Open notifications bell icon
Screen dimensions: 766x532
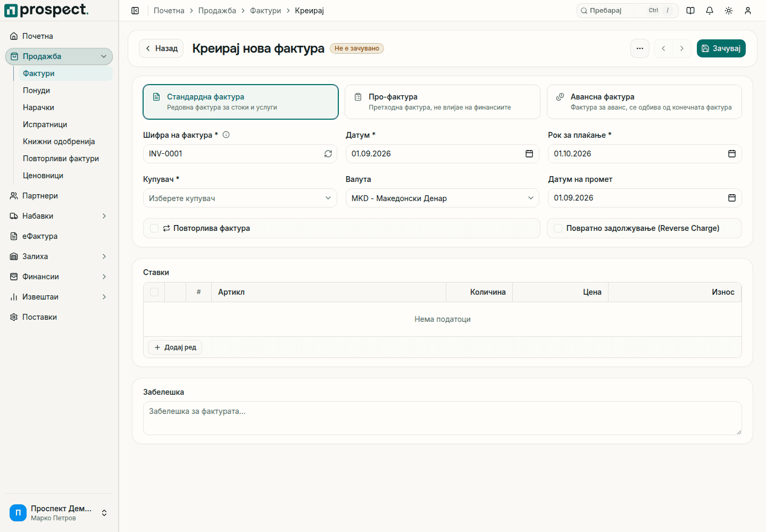click(x=710, y=11)
